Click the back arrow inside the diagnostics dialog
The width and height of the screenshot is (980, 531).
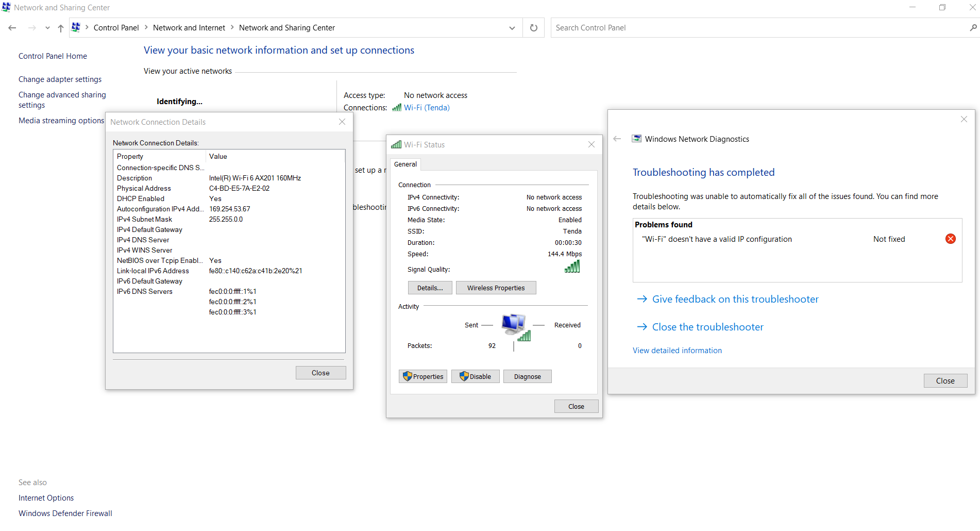(x=617, y=138)
